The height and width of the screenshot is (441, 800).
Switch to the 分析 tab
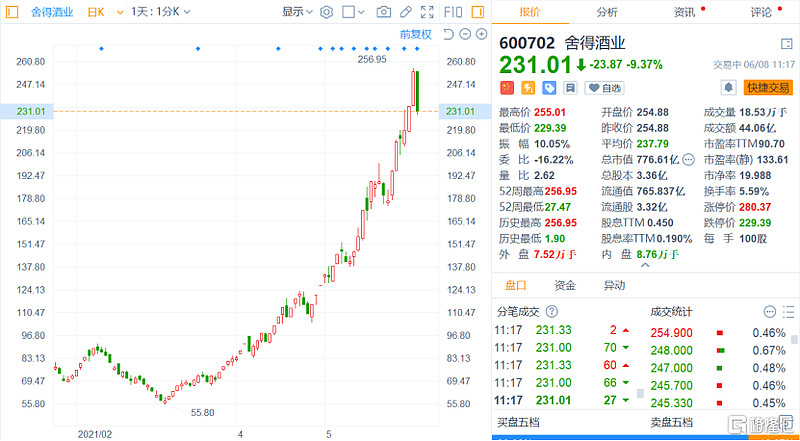[607, 12]
